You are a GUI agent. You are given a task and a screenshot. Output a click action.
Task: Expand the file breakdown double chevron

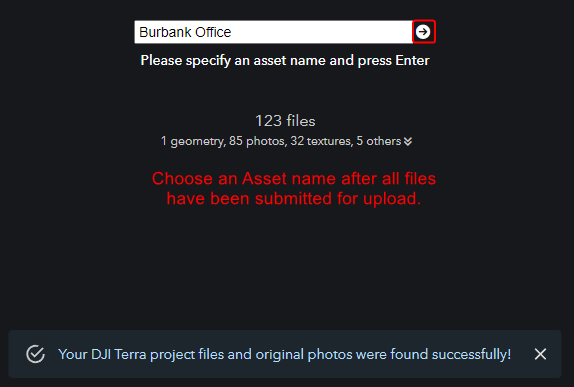[408, 141]
